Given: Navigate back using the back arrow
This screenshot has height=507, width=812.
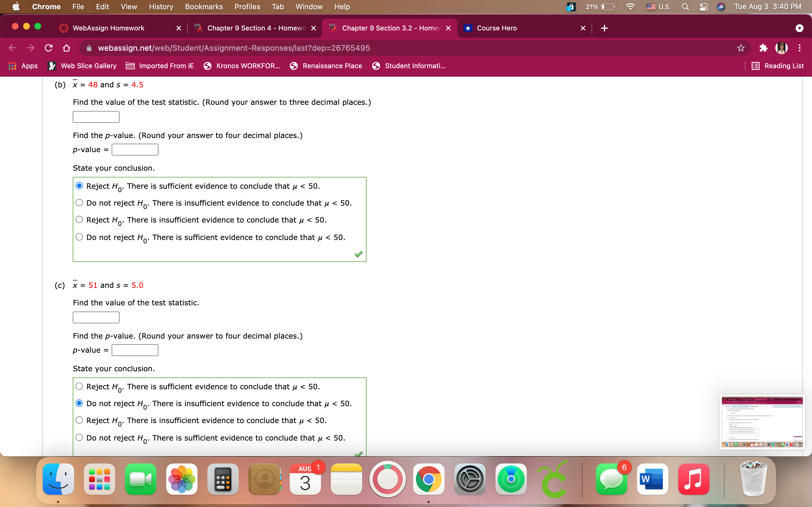Looking at the screenshot, I should [12, 48].
